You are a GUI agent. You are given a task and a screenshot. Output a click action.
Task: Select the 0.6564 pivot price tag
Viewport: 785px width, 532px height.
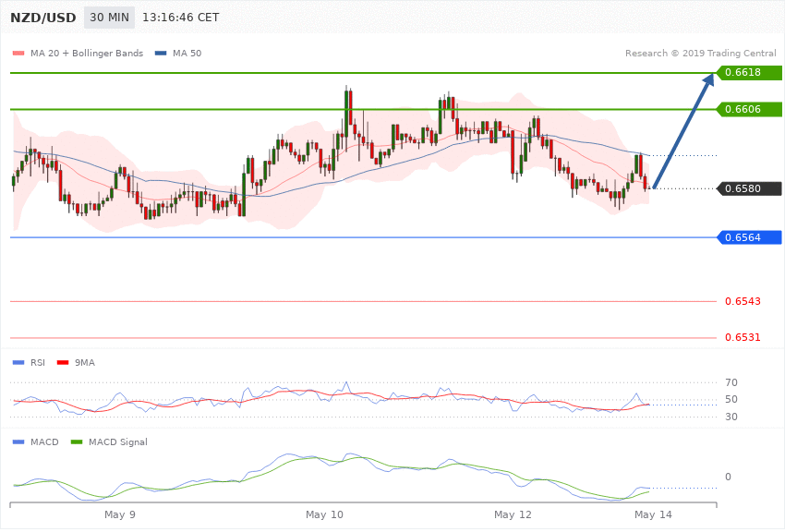coord(750,237)
